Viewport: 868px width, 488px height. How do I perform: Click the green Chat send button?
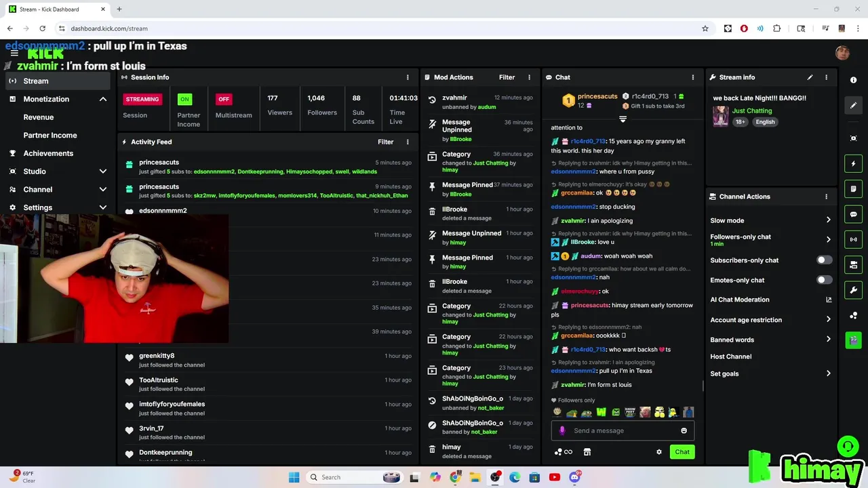tap(682, 452)
